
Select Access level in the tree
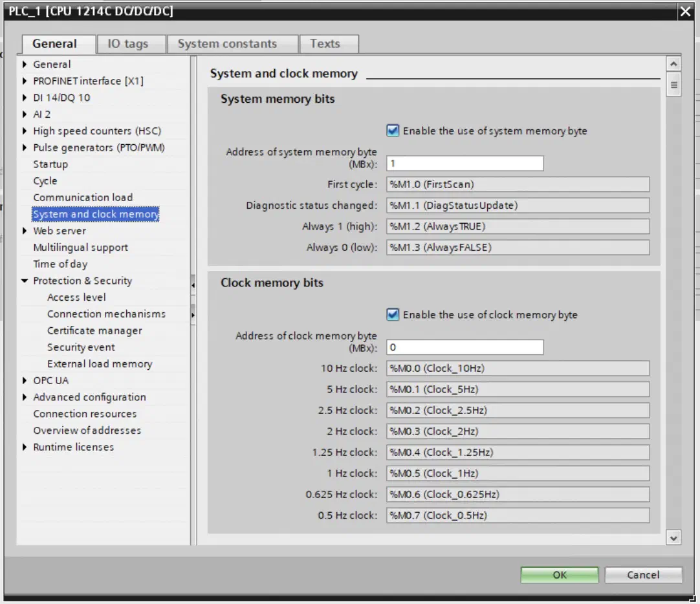[x=77, y=297]
